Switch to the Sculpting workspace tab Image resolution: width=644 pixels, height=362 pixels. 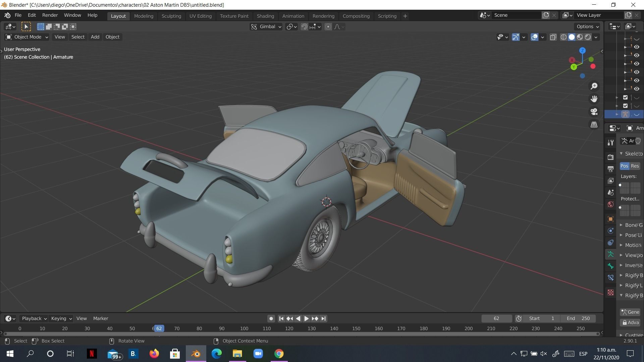[x=171, y=16]
